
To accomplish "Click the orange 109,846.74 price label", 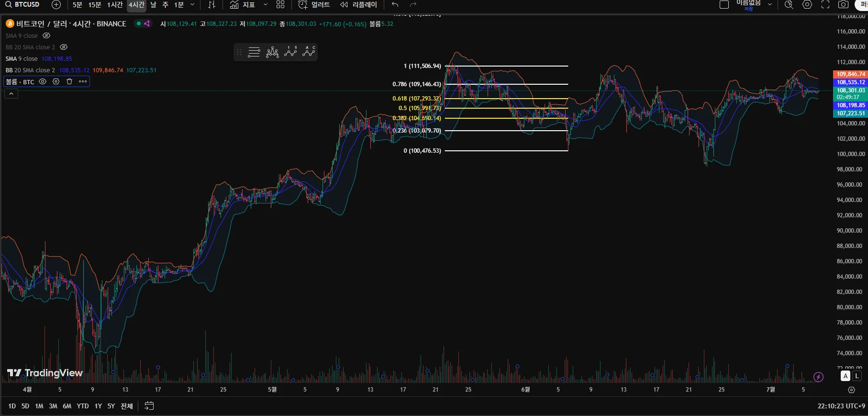I will click(850, 74).
